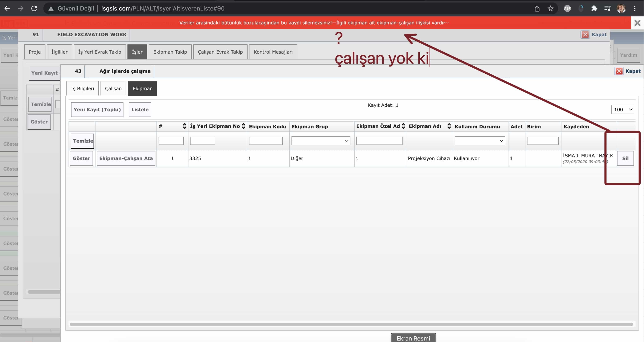Click the ABP adblock extension icon

[567, 8]
